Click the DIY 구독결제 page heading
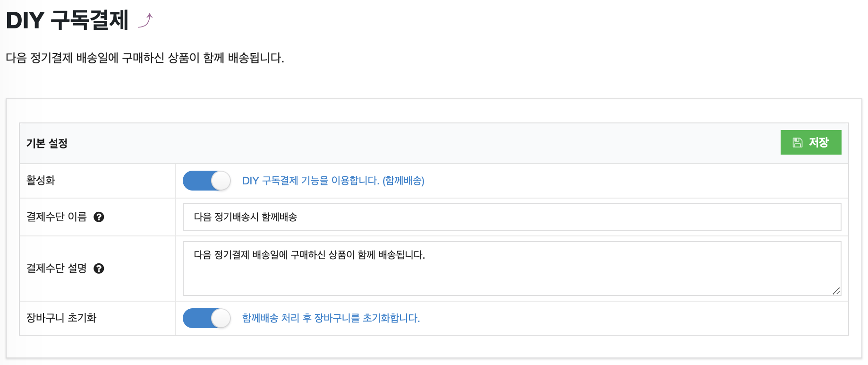 [x=67, y=21]
